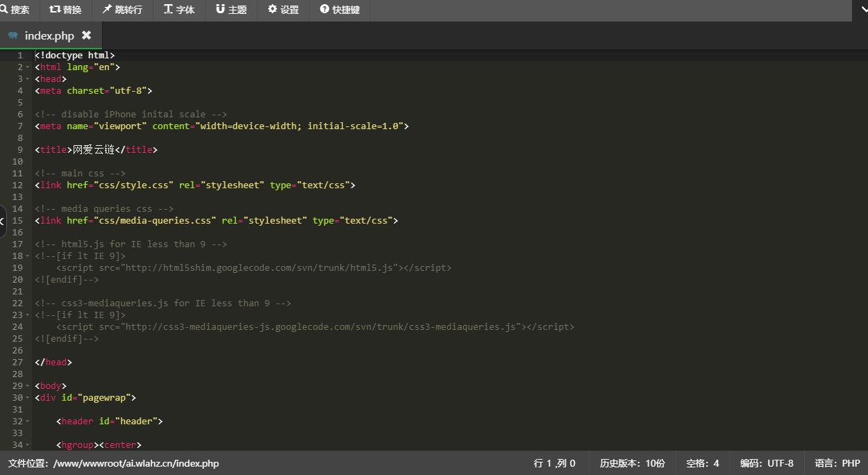This screenshot has height=475, width=868.
Task: Open 历史版本: 10份 history versions
Action: (632, 463)
